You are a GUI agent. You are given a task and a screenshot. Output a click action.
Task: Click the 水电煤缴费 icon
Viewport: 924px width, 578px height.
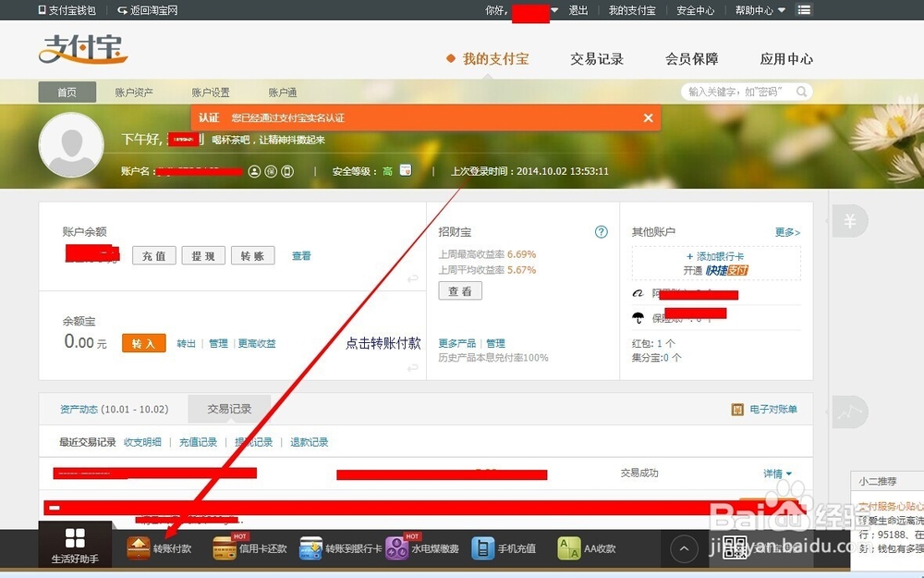[x=396, y=547]
